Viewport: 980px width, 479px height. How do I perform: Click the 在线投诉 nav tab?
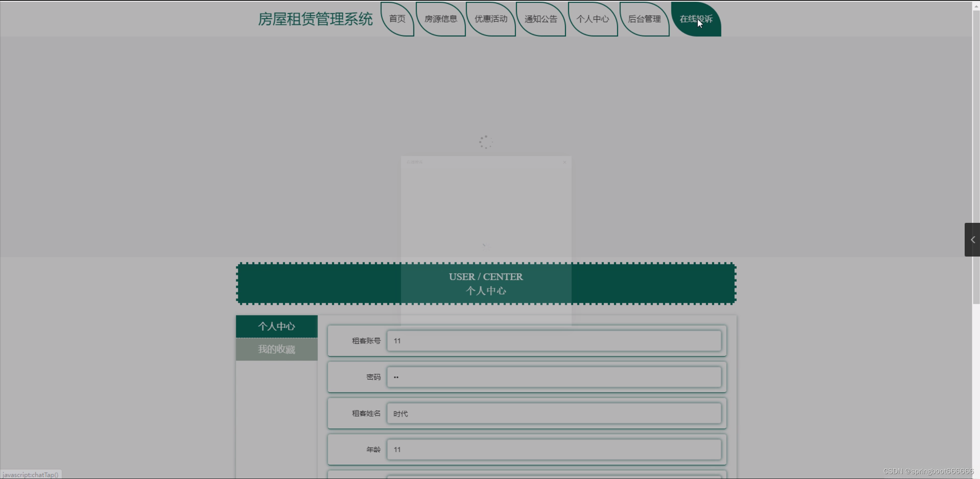click(x=696, y=19)
